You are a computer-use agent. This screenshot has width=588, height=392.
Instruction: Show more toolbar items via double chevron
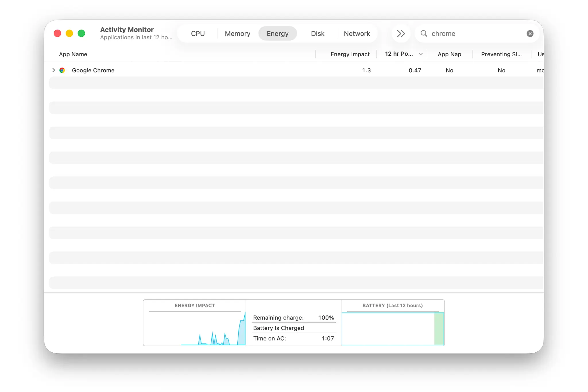pos(401,34)
